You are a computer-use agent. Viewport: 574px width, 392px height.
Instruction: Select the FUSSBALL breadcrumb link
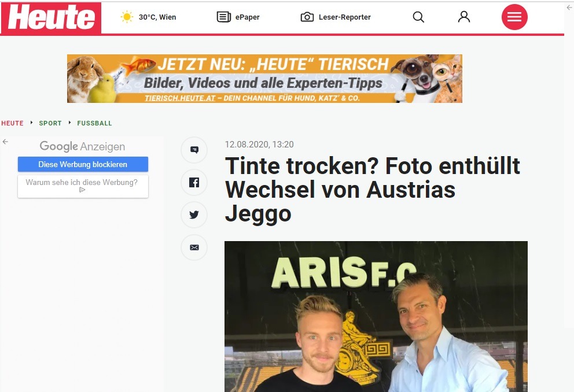94,123
